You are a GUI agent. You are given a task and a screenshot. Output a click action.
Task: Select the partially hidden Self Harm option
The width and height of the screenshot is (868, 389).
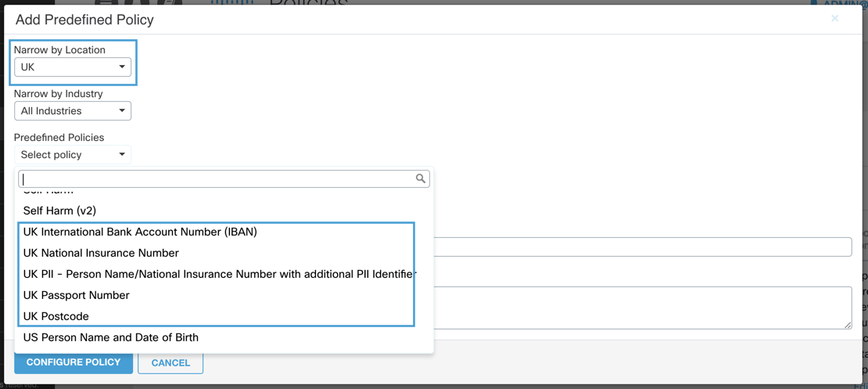[x=48, y=192]
